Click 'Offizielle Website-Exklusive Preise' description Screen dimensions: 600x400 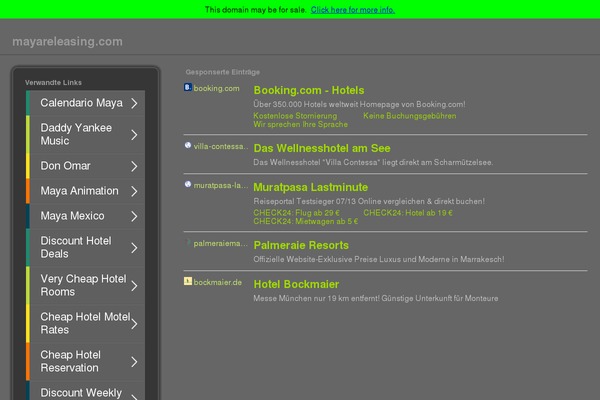tap(379, 260)
